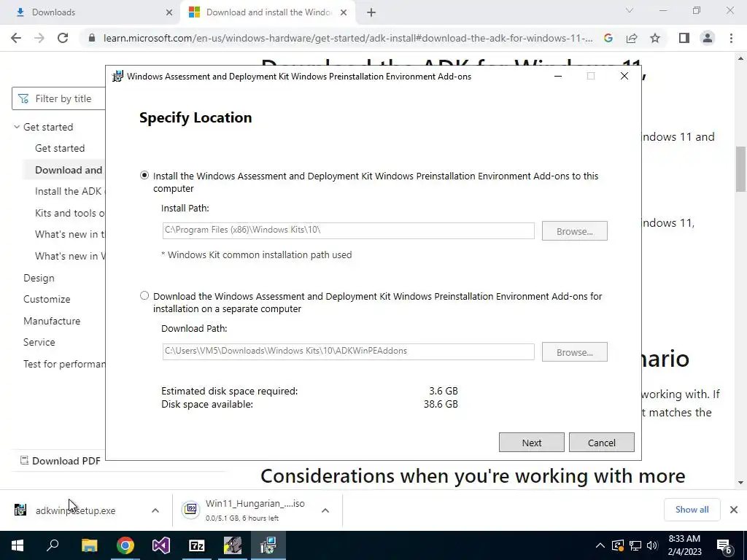Click Browse next to the Download Path field

574,352
